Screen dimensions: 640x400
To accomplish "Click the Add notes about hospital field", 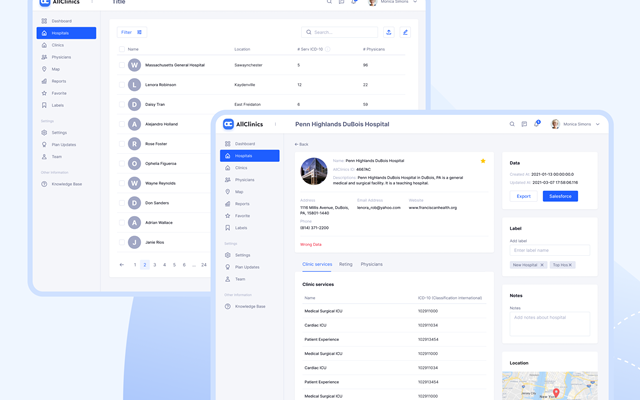I will coord(549,324).
